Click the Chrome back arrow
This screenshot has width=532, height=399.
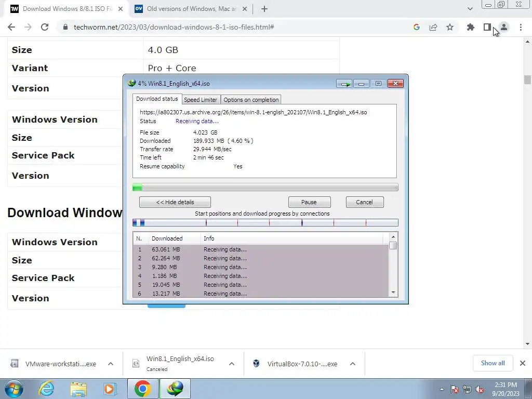pos(11,27)
